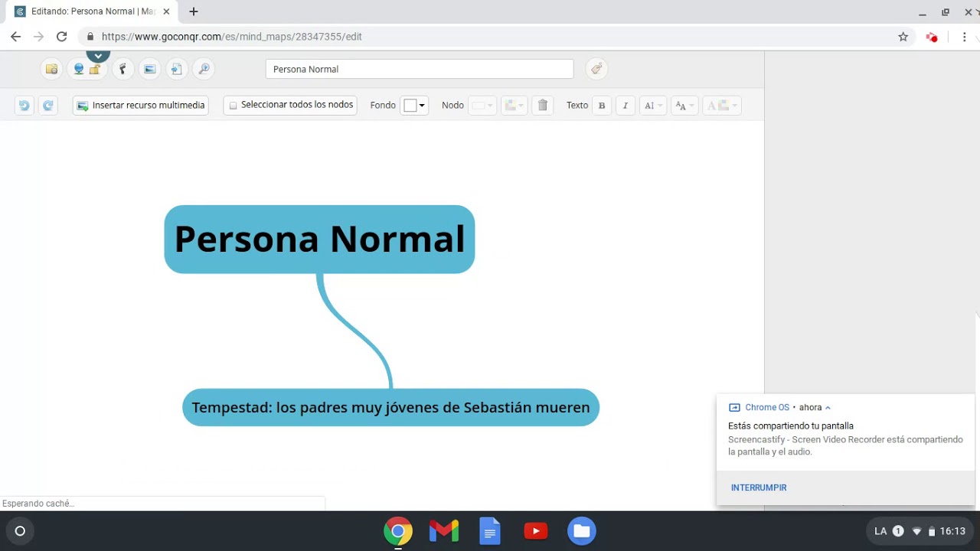Viewport: 980px width, 551px height.
Task: Open the text alignment dropdown
Action: click(x=652, y=106)
